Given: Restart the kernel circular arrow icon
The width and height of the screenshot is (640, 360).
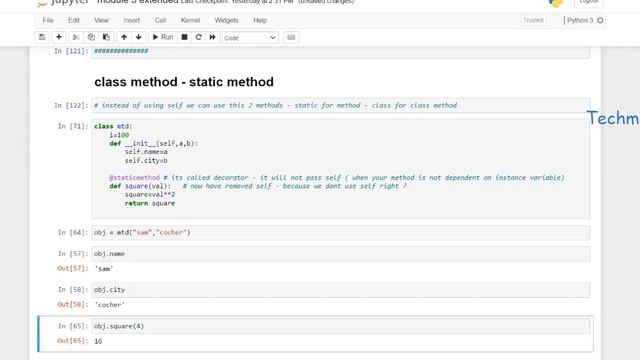Looking at the screenshot, I should [198, 37].
